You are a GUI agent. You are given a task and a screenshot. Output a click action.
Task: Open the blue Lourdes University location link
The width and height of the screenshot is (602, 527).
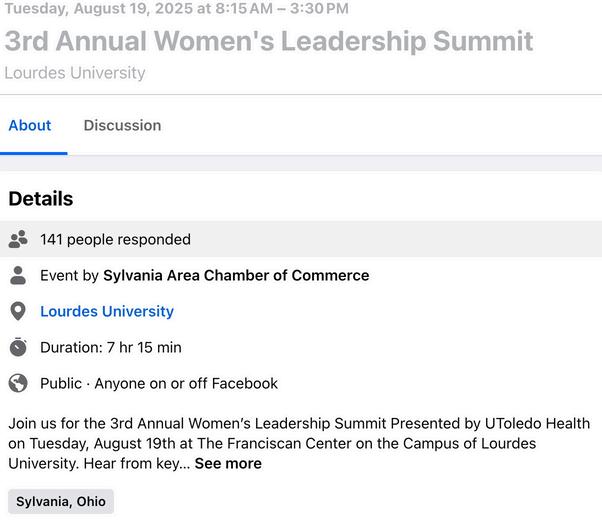pos(107,311)
